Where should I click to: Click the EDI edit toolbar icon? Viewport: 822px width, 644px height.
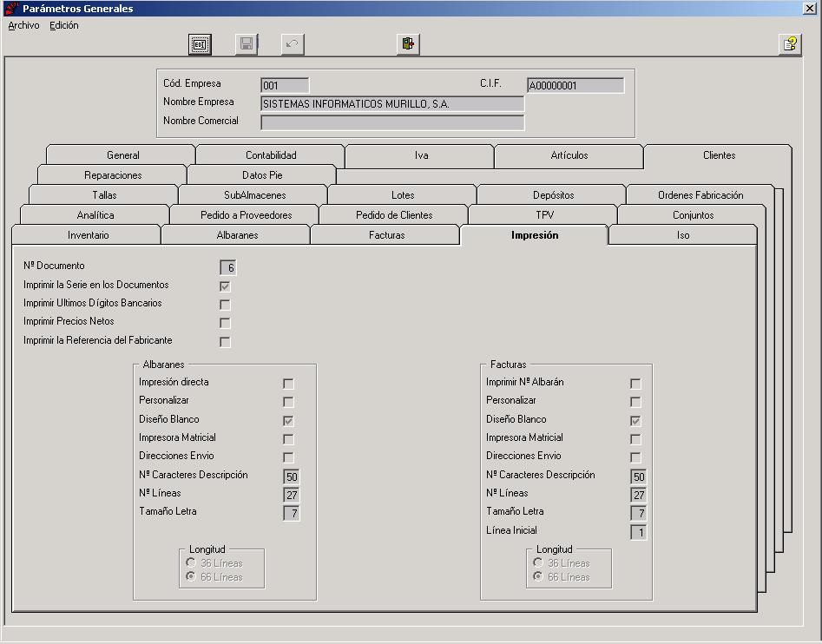click(200, 44)
